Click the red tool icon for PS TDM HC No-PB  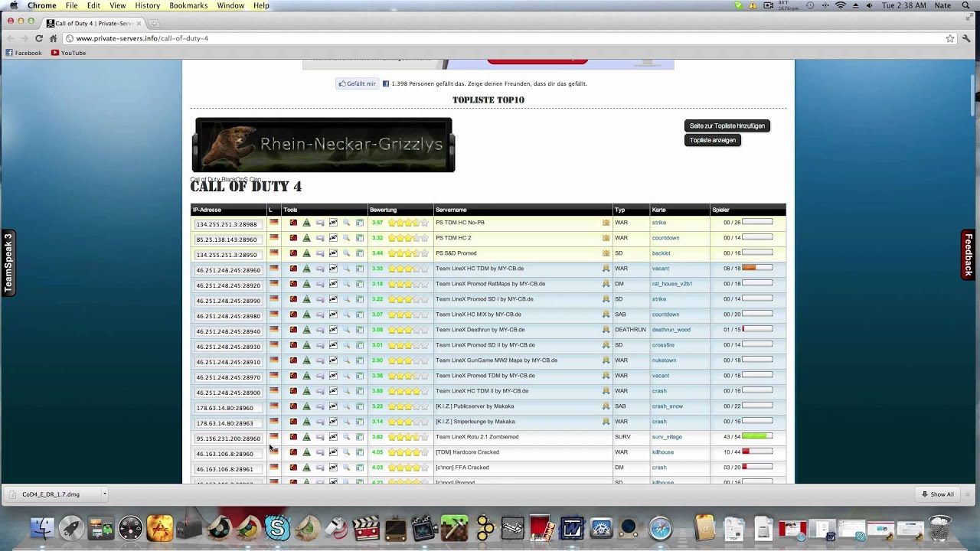(x=293, y=223)
